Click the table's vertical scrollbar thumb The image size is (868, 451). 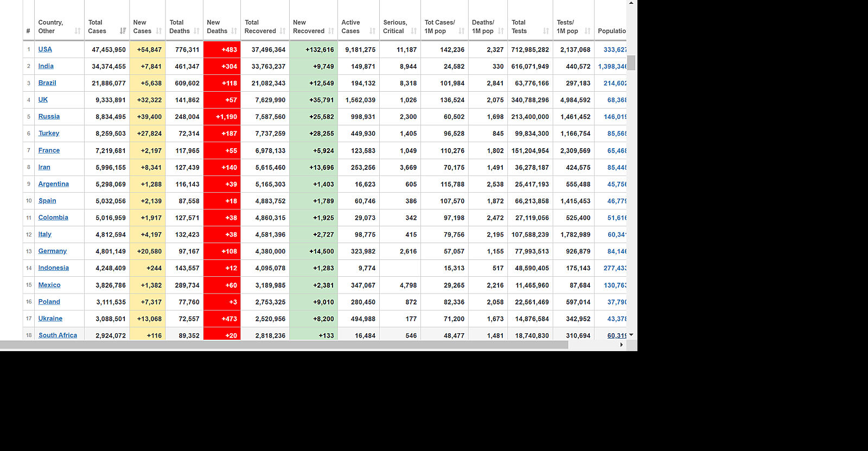pos(631,62)
